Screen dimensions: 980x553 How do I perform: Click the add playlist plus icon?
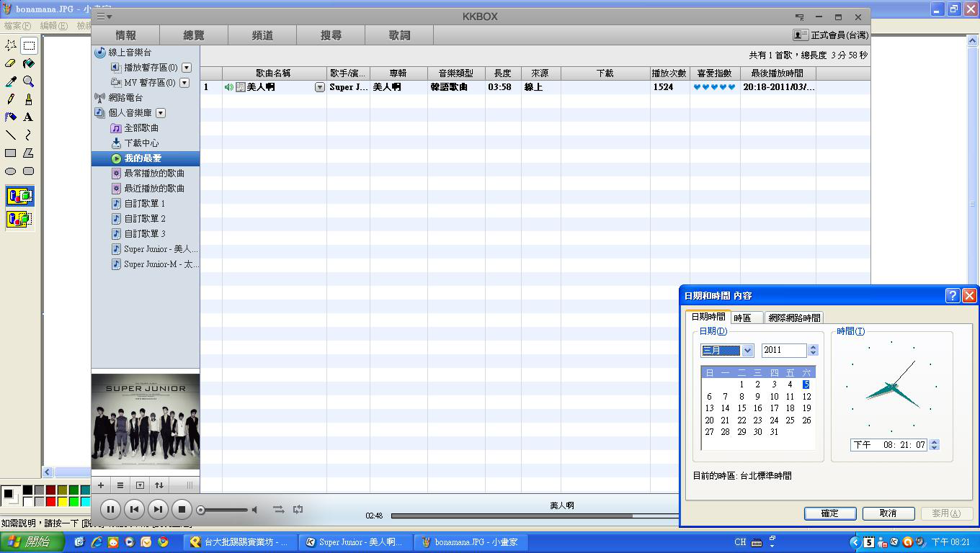click(101, 485)
